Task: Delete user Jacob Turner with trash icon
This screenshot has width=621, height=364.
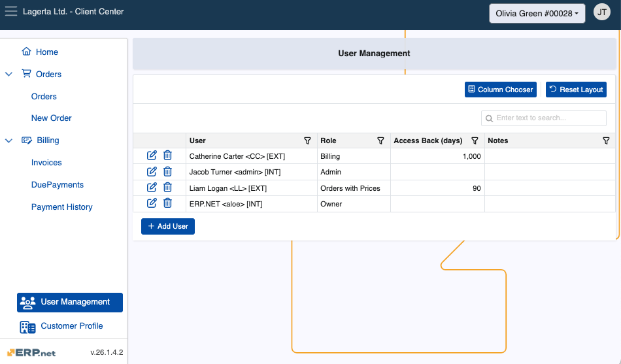Action: click(x=167, y=171)
